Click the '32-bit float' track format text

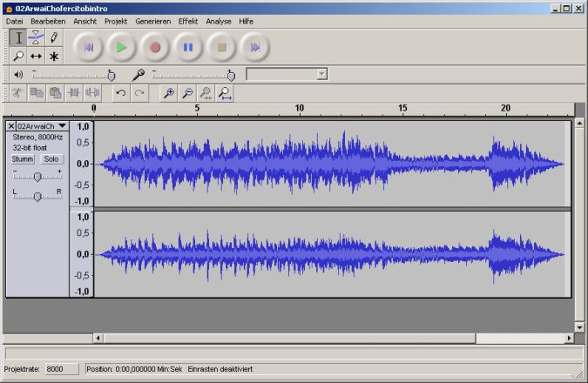[x=30, y=148]
